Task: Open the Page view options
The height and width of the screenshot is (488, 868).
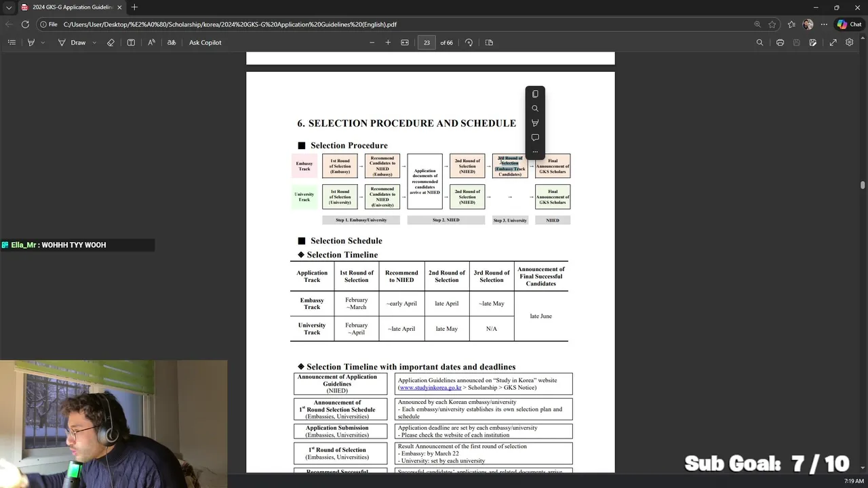Action: pos(489,42)
